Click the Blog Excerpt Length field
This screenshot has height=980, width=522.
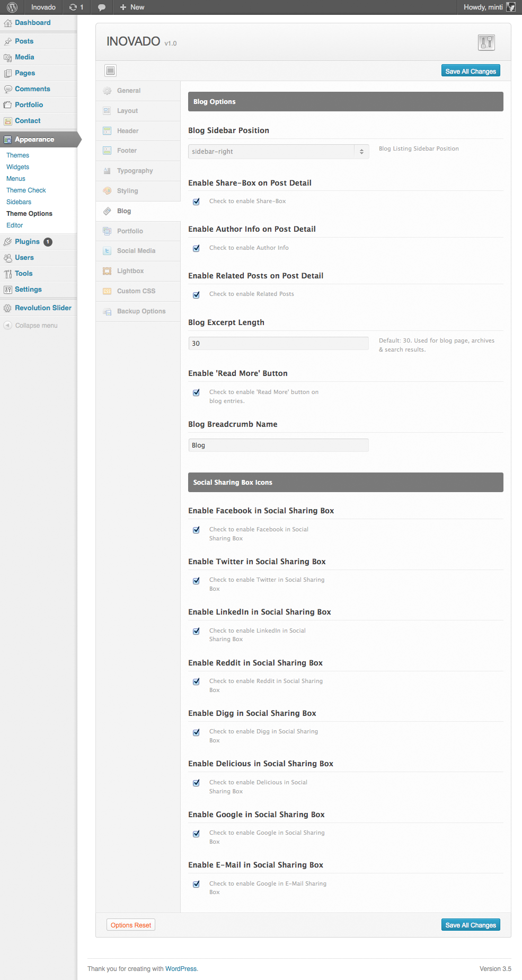coord(278,344)
